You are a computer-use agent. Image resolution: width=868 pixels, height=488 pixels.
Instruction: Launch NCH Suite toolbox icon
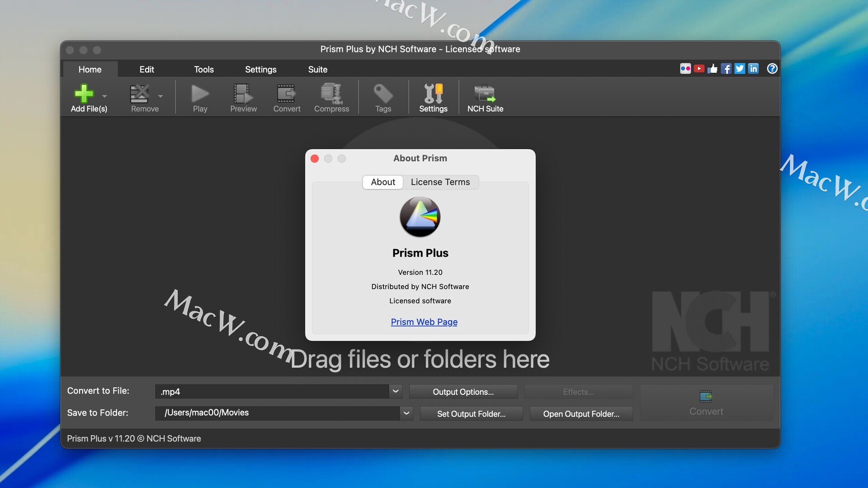point(485,94)
